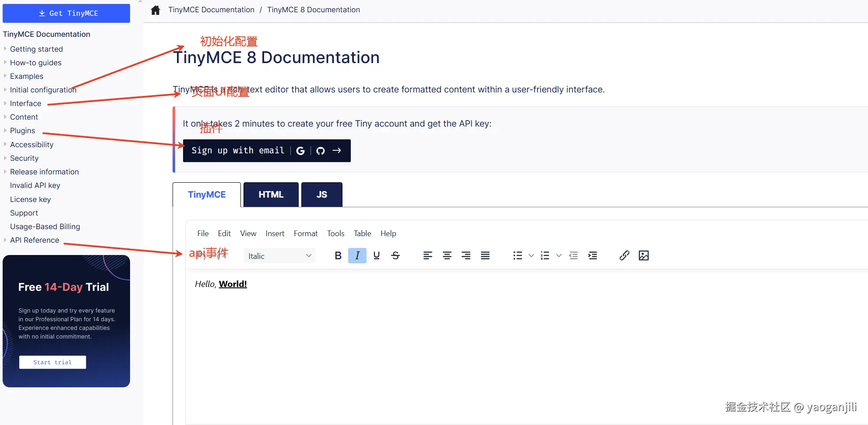Open License key page
Screen dimensions: 868x425
(31, 199)
